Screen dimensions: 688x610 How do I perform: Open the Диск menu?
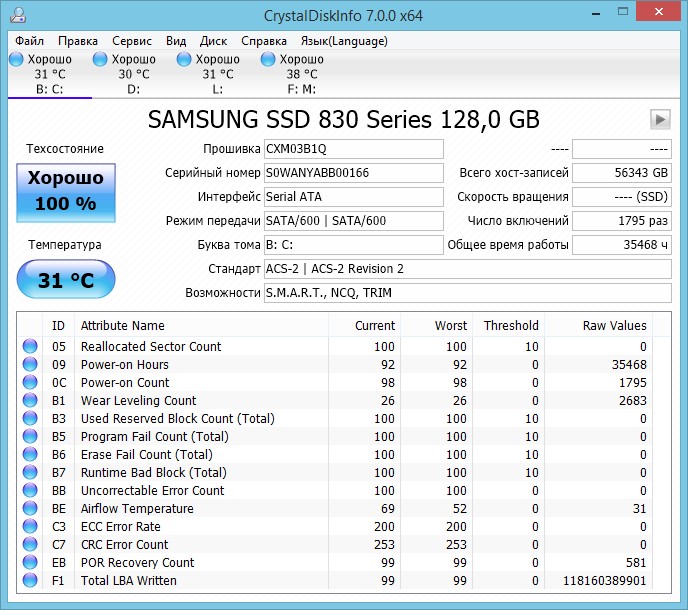213,41
